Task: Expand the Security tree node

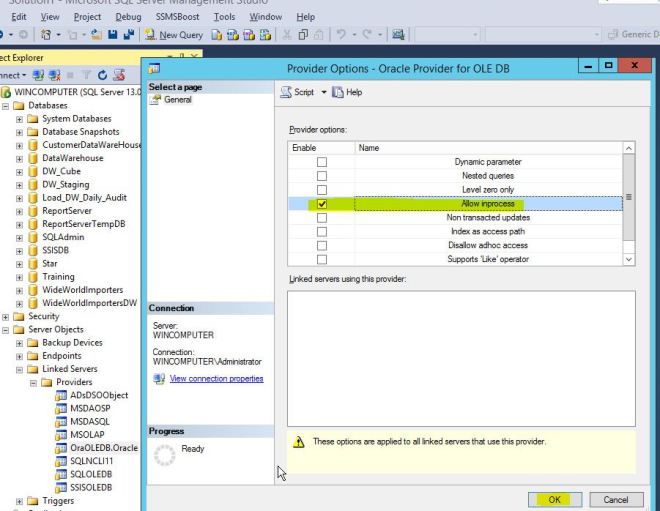Action: point(8,316)
